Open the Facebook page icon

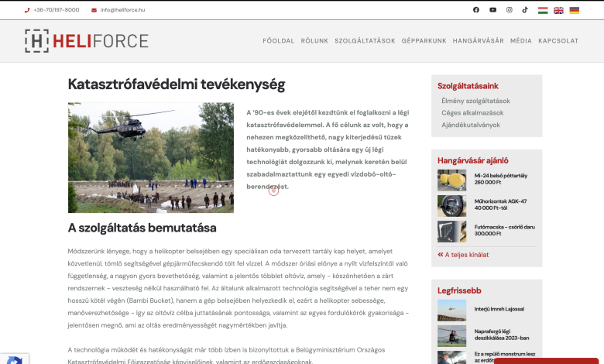click(x=476, y=10)
